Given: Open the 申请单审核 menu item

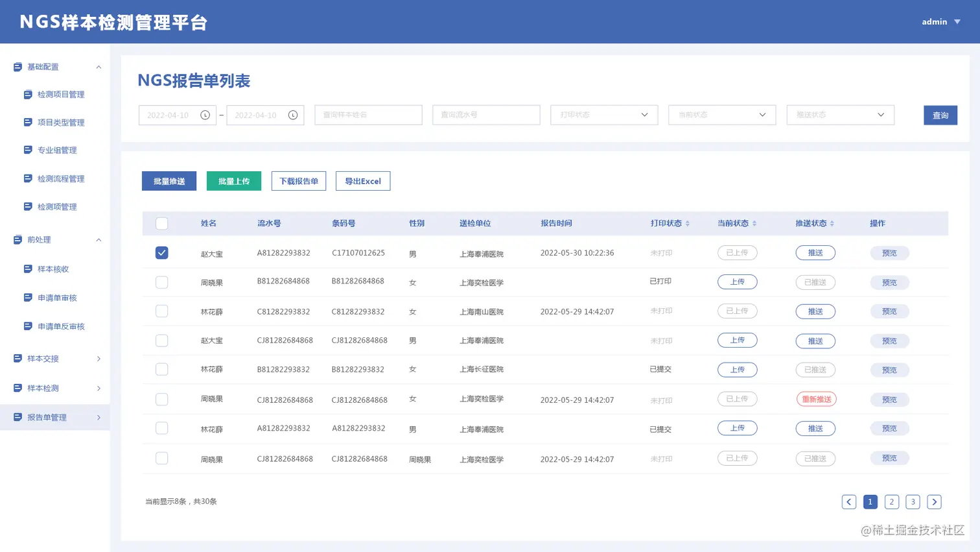Looking at the screenshot, I should (x=57, y=298).
